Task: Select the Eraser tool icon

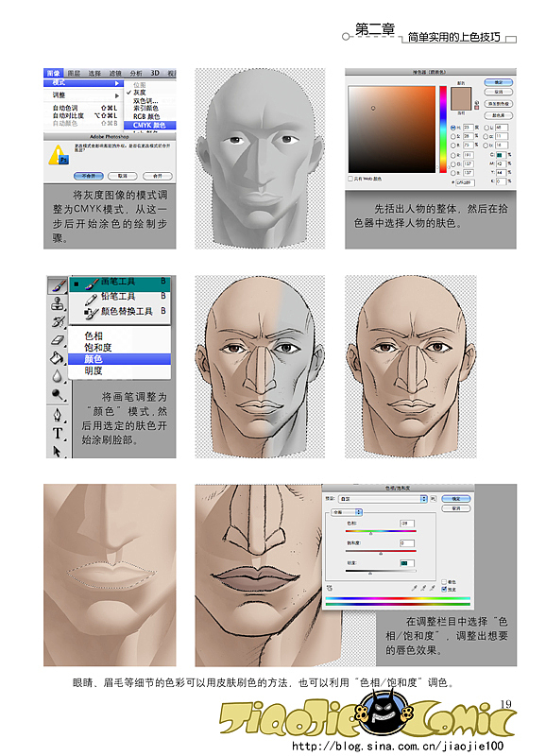Action: click(58, 340)
